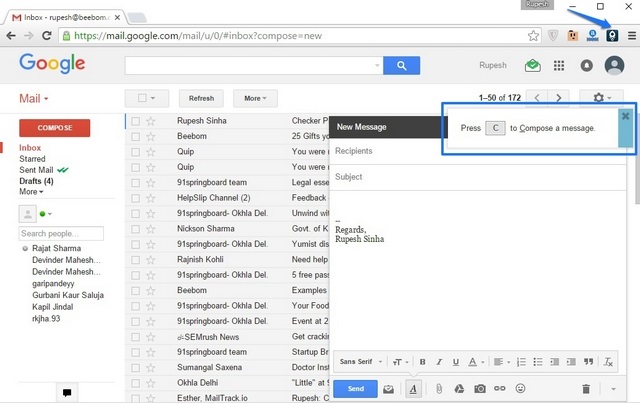640x403 pixels.
Task: Open account profile avatar
Action: tap(614, 65)
